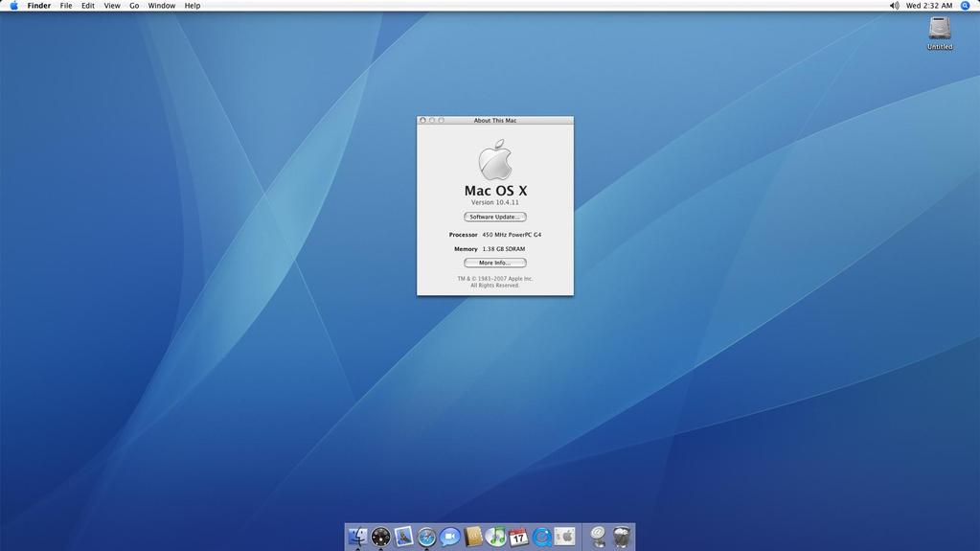The image size is (980, 551).
Task: Open iChat from the Dock
Action: pyautogui.click(x=450, y=537)
